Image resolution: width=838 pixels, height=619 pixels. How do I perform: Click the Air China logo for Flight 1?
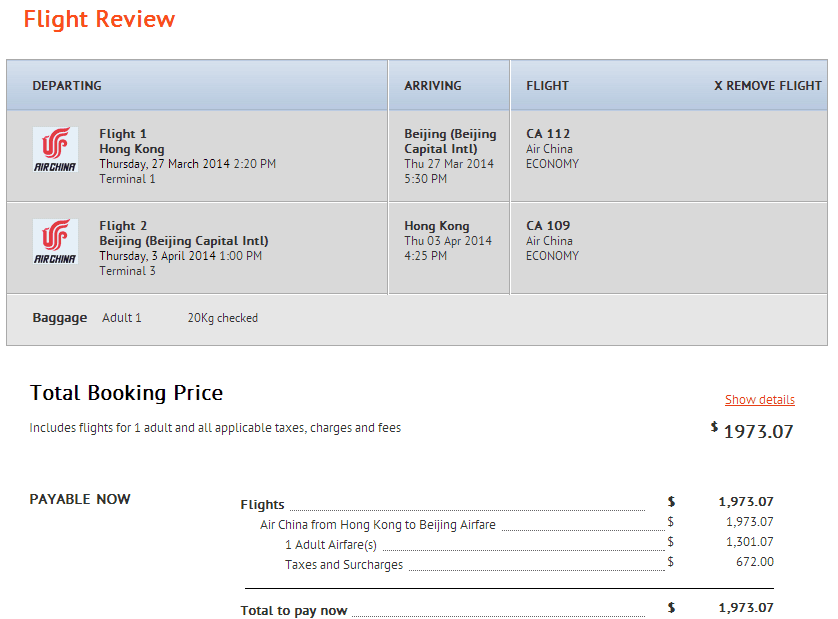[x=55, y=150]
